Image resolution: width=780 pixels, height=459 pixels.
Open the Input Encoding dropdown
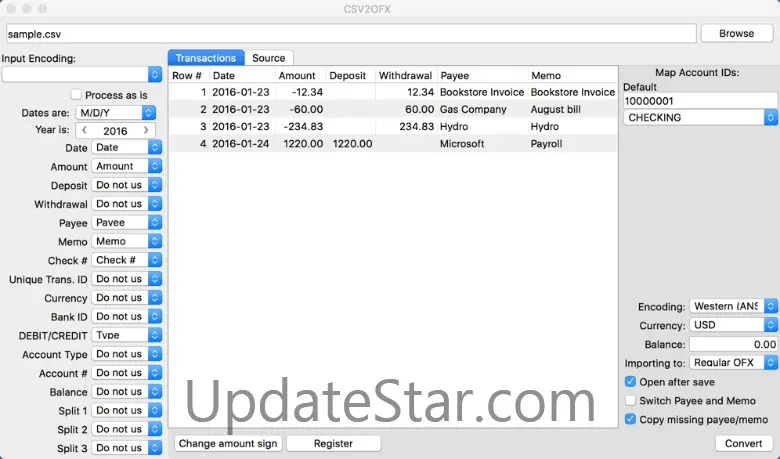point(82,75)
